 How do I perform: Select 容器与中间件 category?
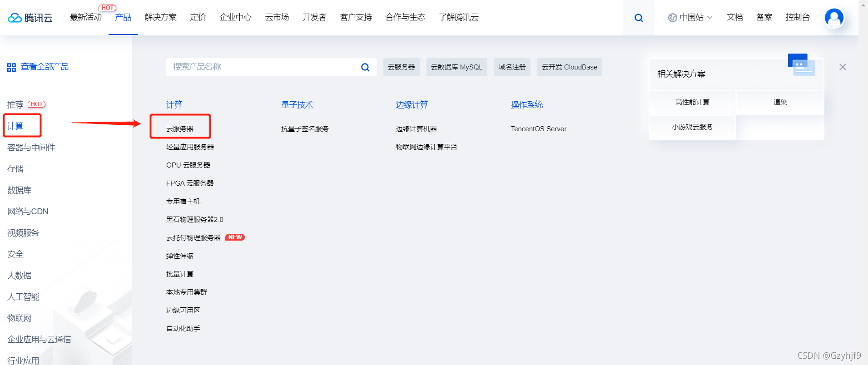pos(31,148)
